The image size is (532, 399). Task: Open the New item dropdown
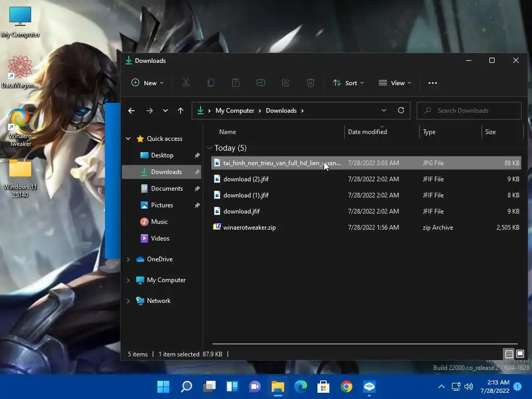coord(148,83)
